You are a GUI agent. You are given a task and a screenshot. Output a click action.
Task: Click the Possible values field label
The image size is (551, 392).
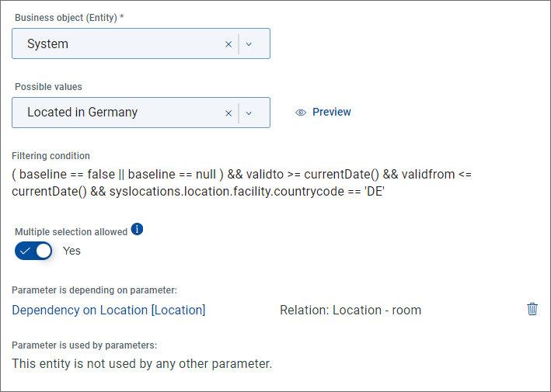(48, 87)
